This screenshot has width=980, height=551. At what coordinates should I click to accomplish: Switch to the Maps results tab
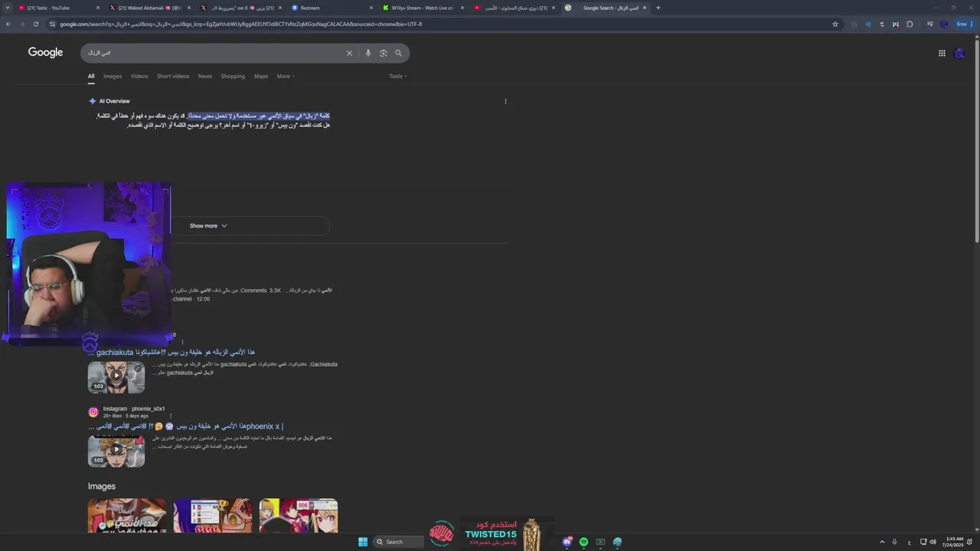coord(261,76)
